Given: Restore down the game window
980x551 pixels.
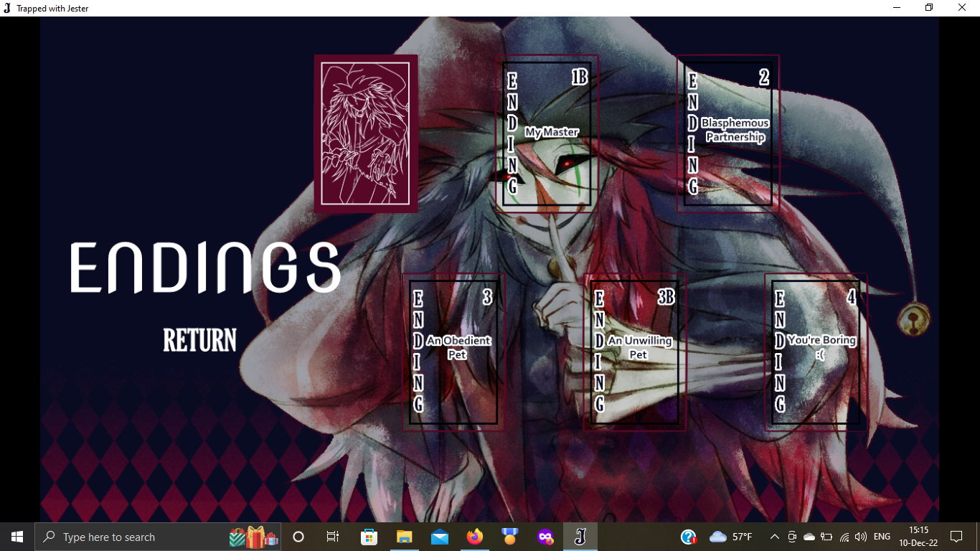Looking at the screenshot, I should 929,8.
